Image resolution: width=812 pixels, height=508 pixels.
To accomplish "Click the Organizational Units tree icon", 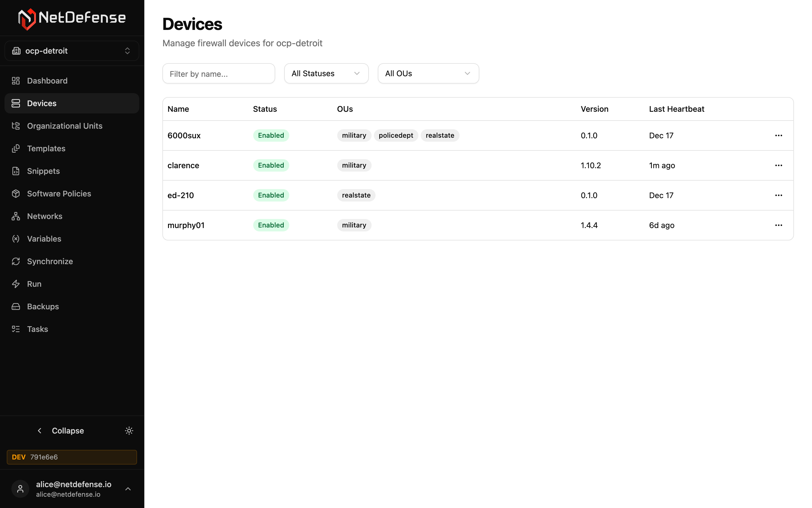I will (x=16, y=126).
